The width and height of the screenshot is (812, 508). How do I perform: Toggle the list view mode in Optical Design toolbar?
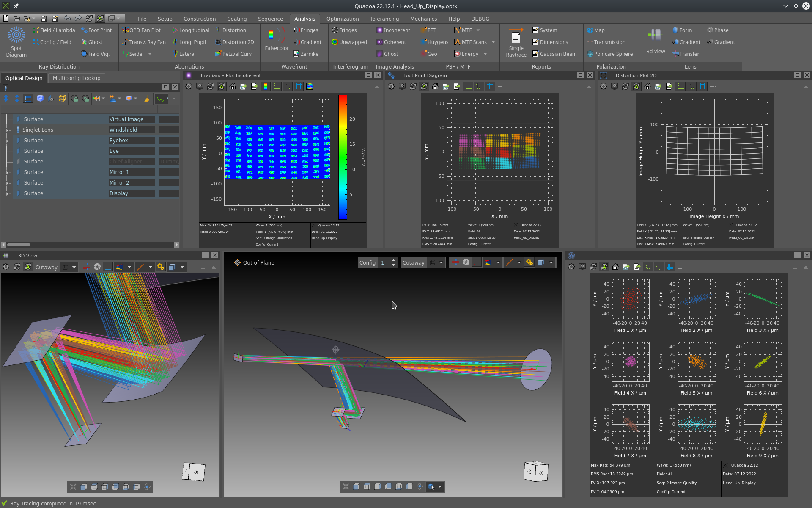pyautogui.click(x=28, y=98)
